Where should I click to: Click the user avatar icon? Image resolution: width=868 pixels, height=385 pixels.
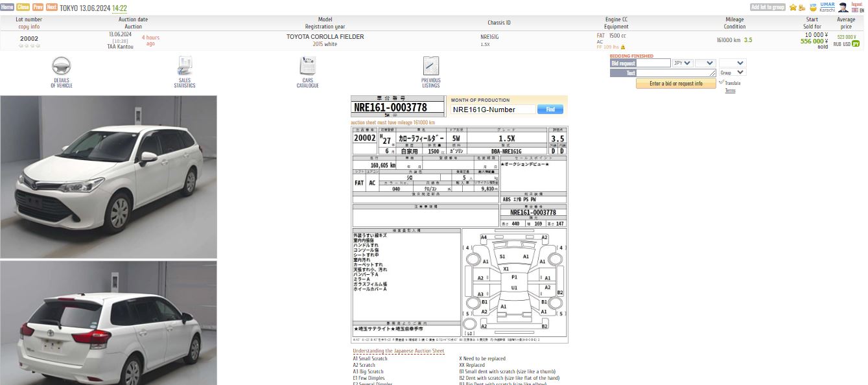pos(843,8)
